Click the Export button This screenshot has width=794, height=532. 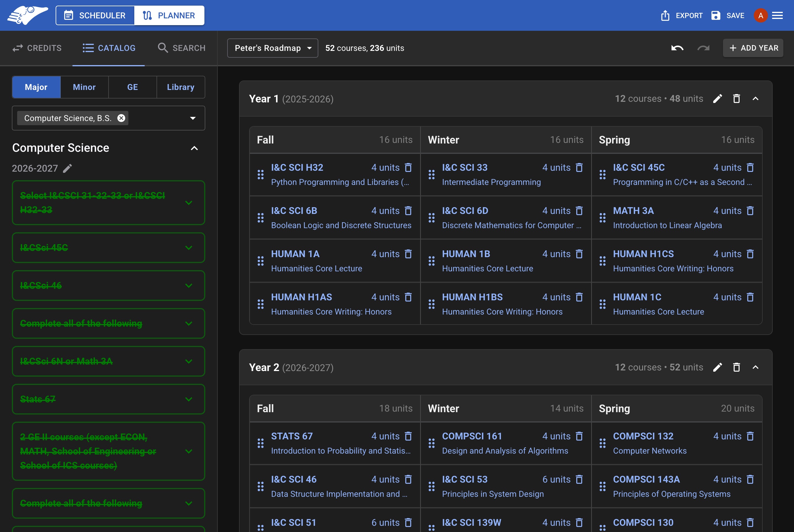(x=682, y=15)
